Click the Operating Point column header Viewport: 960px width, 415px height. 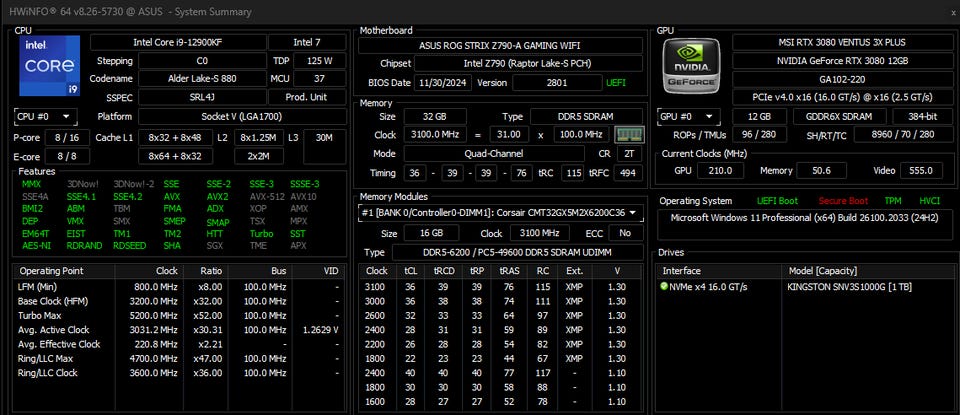[64, 271]
